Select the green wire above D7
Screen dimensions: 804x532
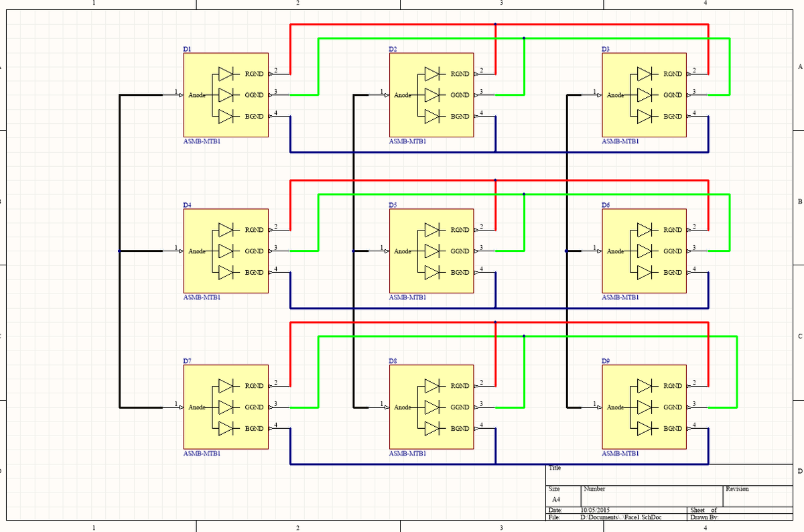415,336
